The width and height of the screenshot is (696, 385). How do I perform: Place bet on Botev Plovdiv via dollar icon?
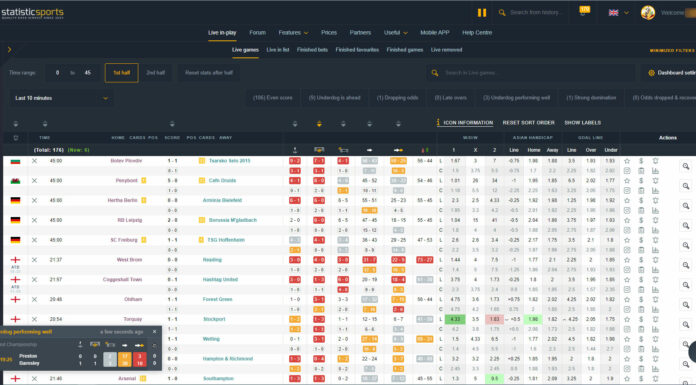point(641,161)
